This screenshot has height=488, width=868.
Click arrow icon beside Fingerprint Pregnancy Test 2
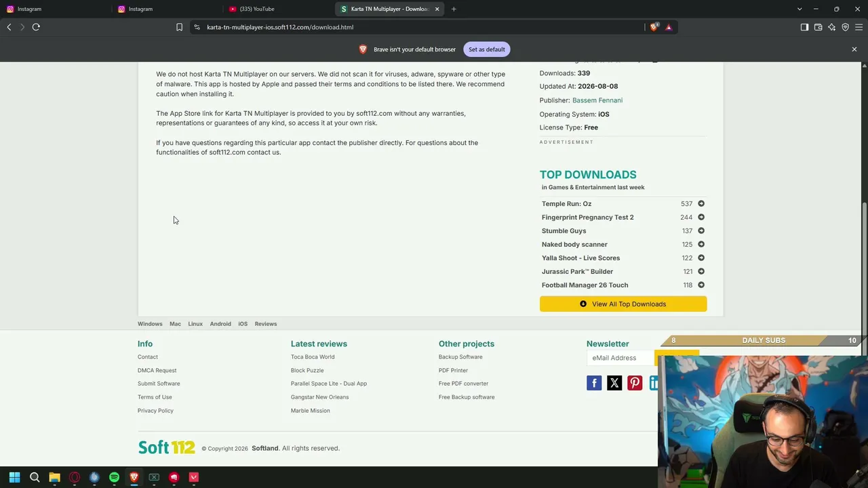pyautogui.click(x=701, y=217)
